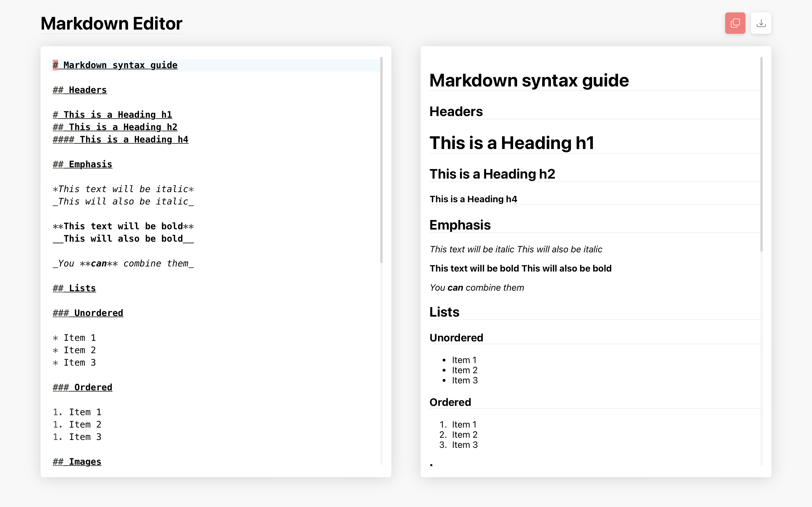Click the 'Emphasis' heading in preview
This screenshot has height=507, width=812.
point(460,225)
